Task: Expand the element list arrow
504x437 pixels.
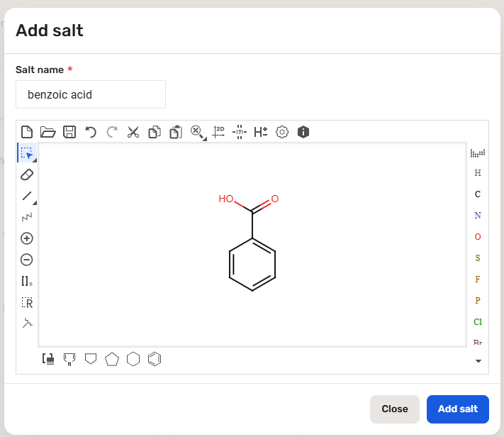Action: (478, 361)
